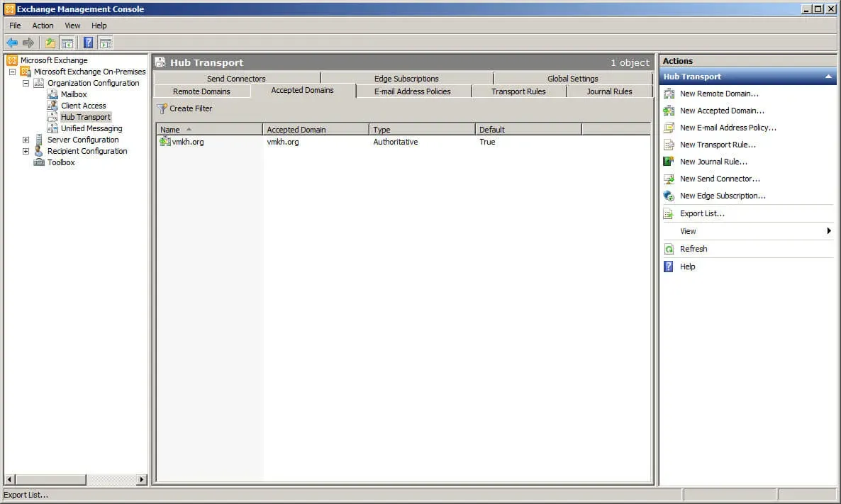Image resolution: width=841 pixels, height=504 pixels.
Task: Click the New E-mail Address Policy icon
Action: point(669,128)
